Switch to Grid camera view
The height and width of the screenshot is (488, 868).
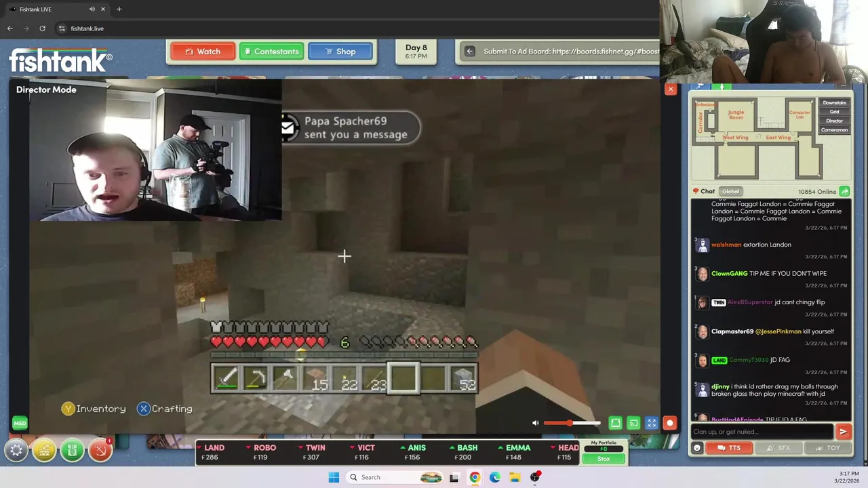pyautogui.click(x=834, y=112)
